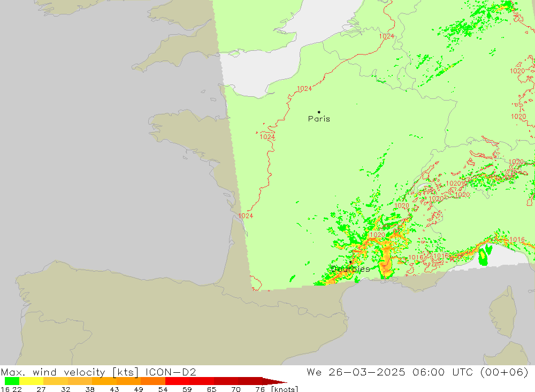Click the legend value 59
The width and height of the screenshot is (535, 392).
(x=187, y=389)
